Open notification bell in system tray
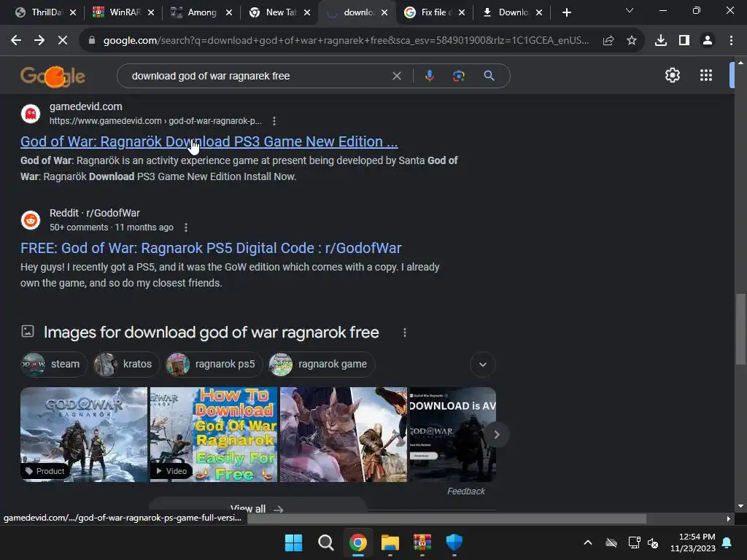This screenshot has width=747, height=560. coord(727,542)
